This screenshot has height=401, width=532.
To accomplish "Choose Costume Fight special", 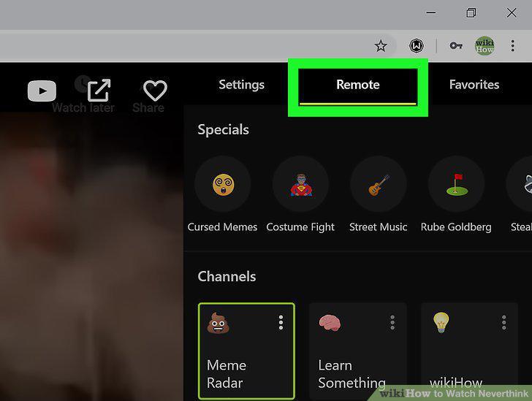I will 300,194.
